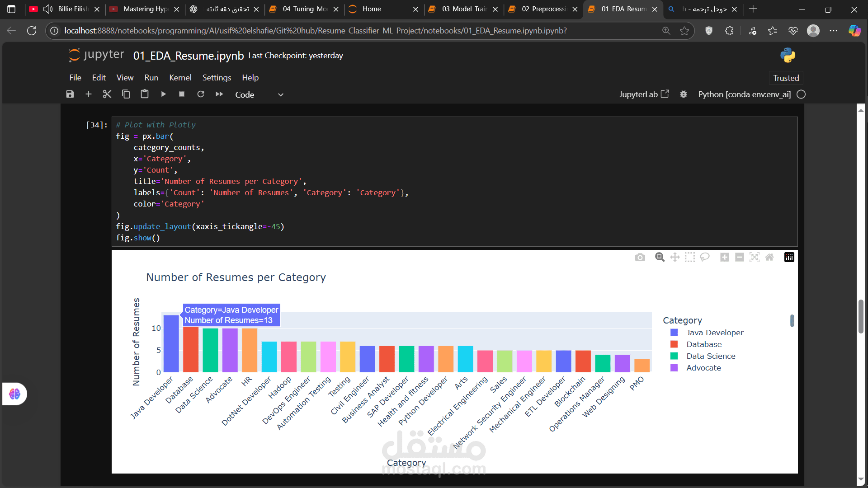This screenshot has width=868, height=488.
Task: Open the Settings menu
Action: (x=217, y=78)
